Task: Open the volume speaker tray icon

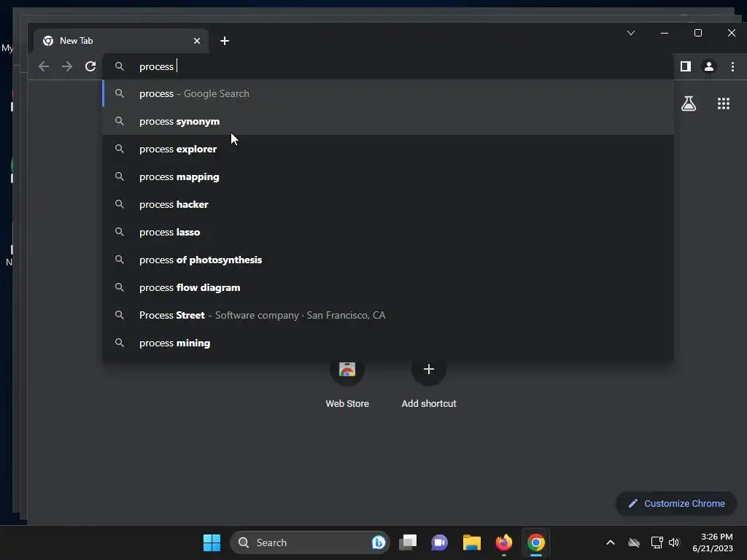Action: click(674, 542)
